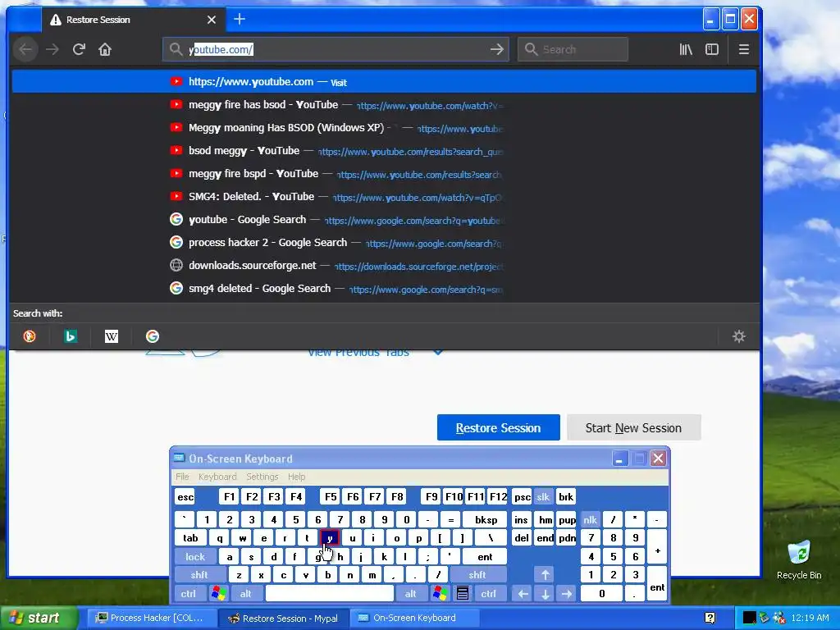Open Recycle Bin desktop icon
The width and height of the screenshot is (840, 630).
[799, 560]
